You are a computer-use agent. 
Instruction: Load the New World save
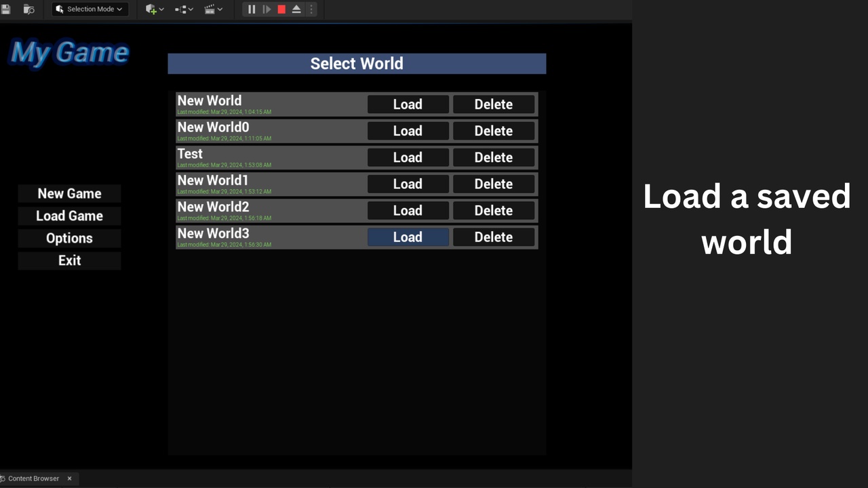point(408,104)
